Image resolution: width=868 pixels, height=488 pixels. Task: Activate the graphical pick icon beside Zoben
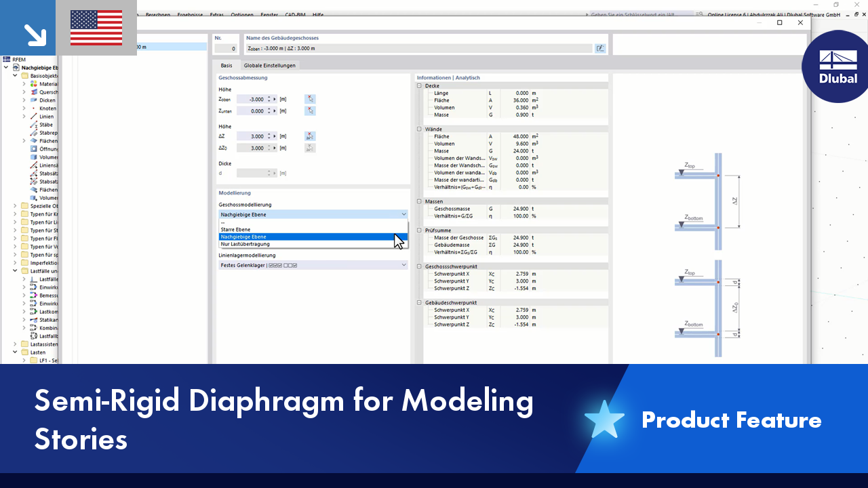tap(310, 99)
